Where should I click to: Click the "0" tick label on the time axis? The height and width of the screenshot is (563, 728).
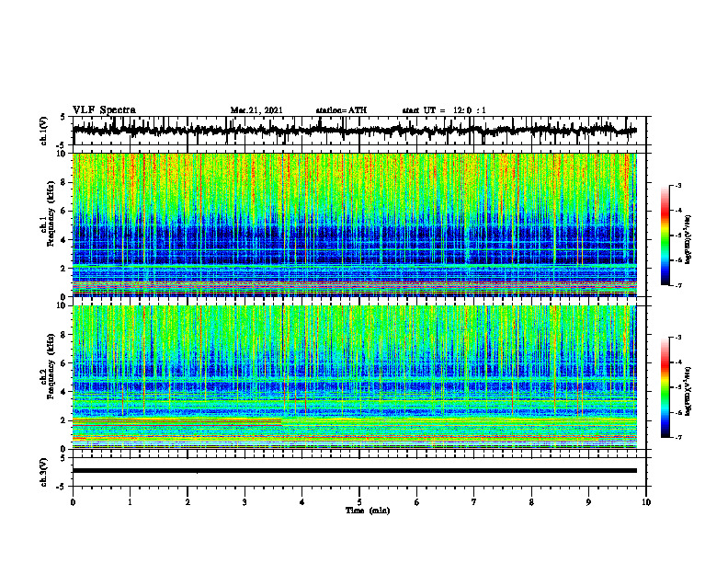tap(73, 502)
